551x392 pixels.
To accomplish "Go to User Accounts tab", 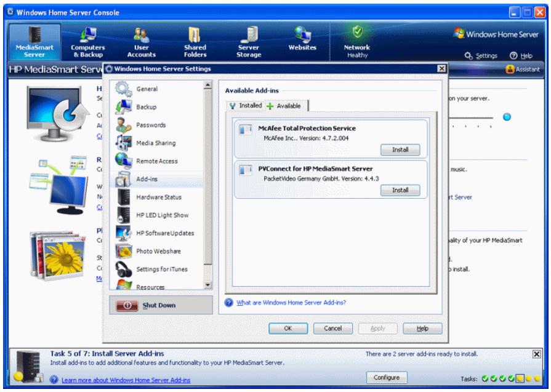I will [x=141, y=42].
